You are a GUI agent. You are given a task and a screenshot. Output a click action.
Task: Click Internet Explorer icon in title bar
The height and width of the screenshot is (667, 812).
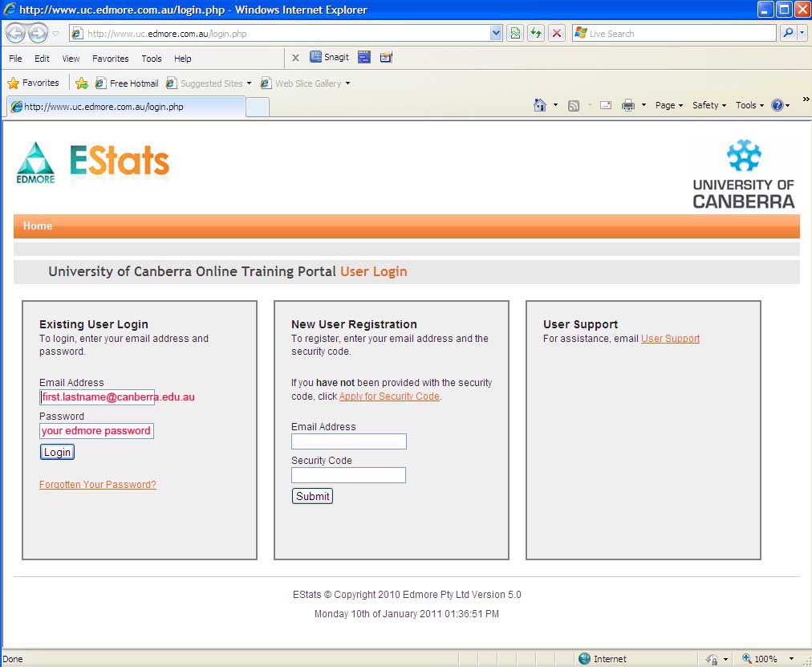coord(10,10)
